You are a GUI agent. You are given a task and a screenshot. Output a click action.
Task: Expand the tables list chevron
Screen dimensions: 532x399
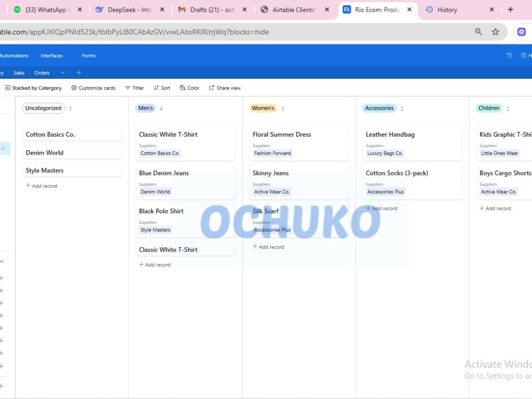(x=62, y=72)
